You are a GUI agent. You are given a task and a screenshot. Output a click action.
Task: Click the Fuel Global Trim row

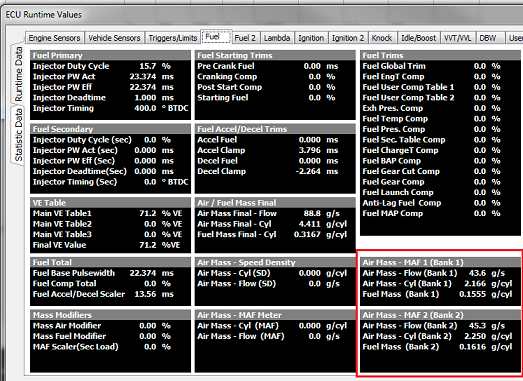tap(440, 66)
